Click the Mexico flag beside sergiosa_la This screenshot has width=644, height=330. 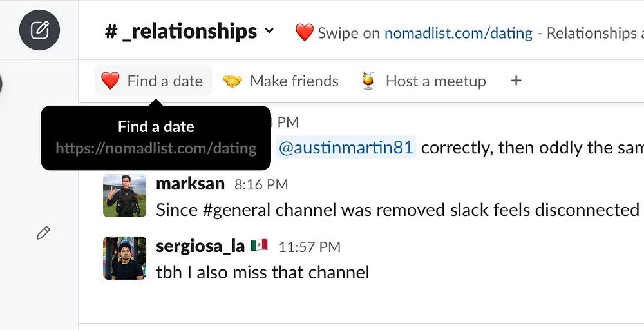tap(259, 246)
